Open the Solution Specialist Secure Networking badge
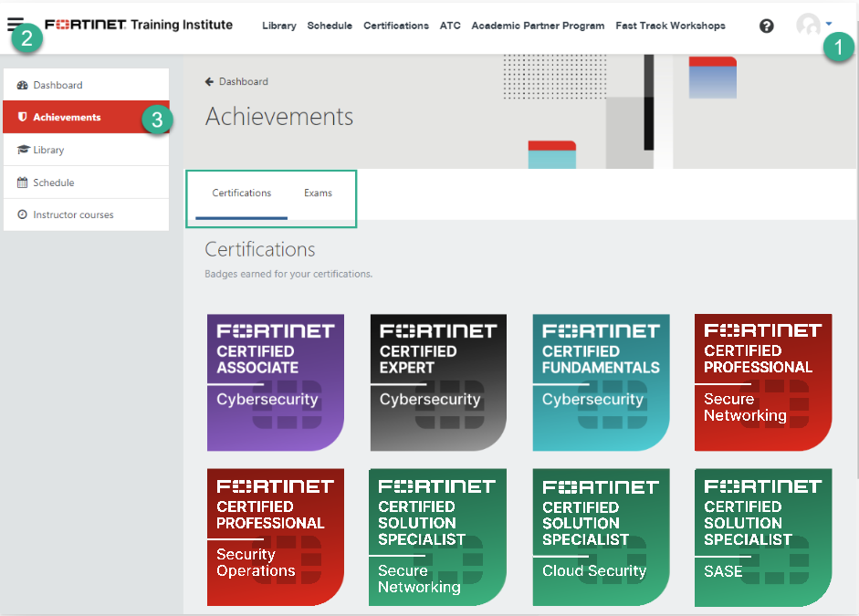The width and height of the screenshot is (859, 616). (x=438, y=538)
